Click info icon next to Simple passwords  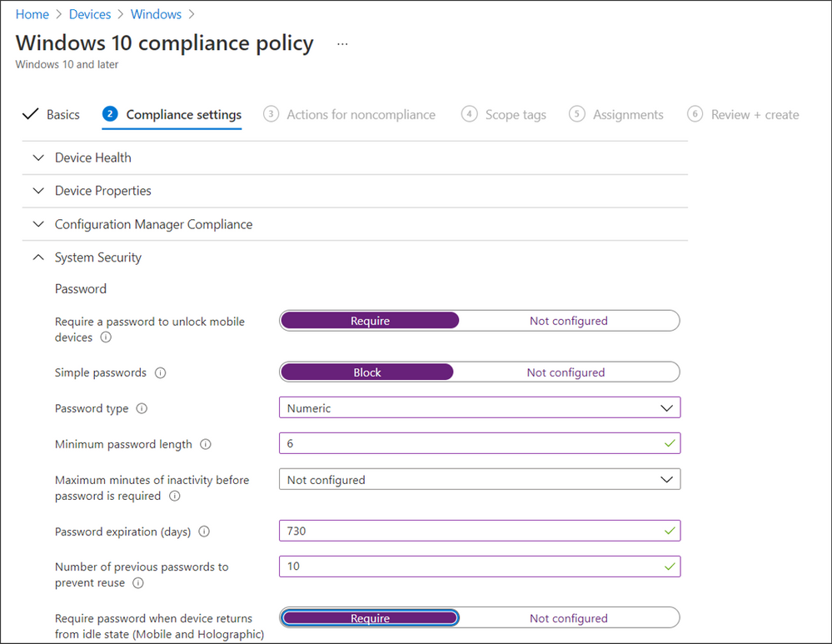pos(161,373)
